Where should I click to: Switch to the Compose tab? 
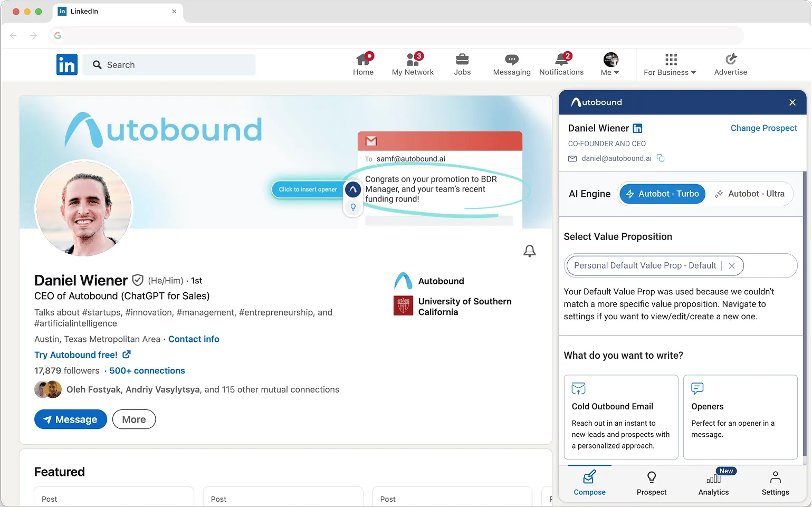click(589, 483)
